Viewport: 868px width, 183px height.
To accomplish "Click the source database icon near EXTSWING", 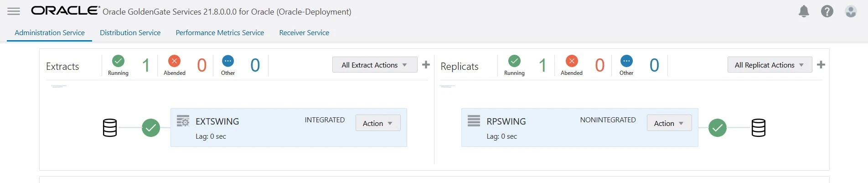I will pos(110,128).
